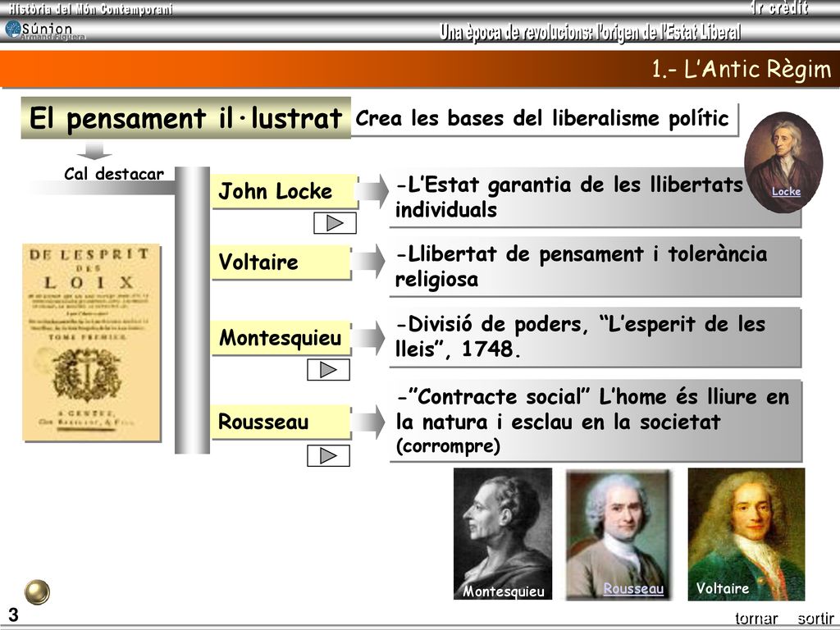The width and height of the screenshot is (840, 630).
Task: Click the John Locke oval portrait
Action: coord(783,162)
